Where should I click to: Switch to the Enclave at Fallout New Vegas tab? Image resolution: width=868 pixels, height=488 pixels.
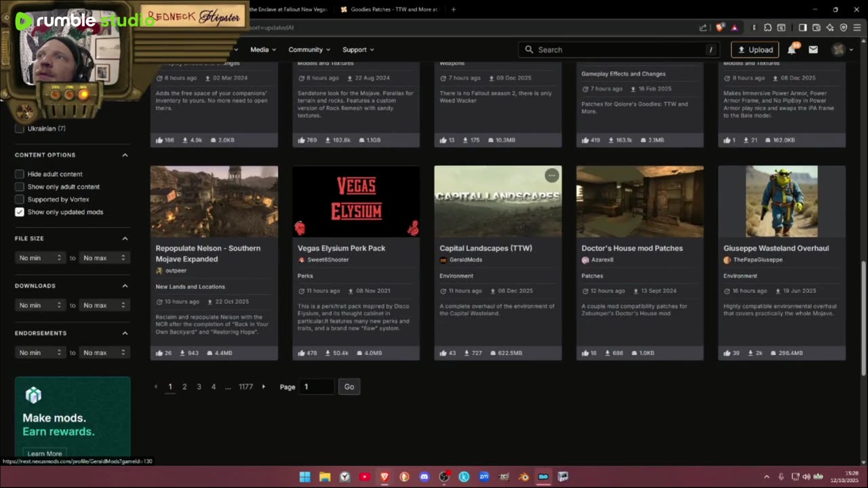[x=289, y=9]
